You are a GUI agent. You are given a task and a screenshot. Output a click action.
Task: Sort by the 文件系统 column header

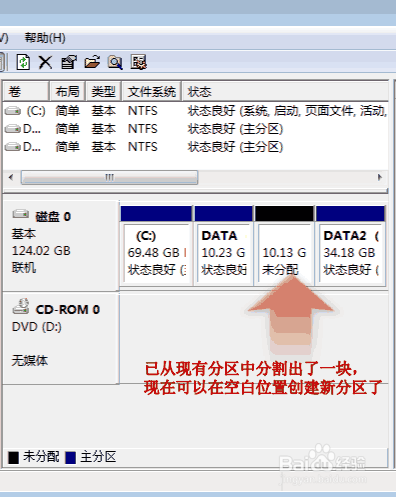click(152, 91)
